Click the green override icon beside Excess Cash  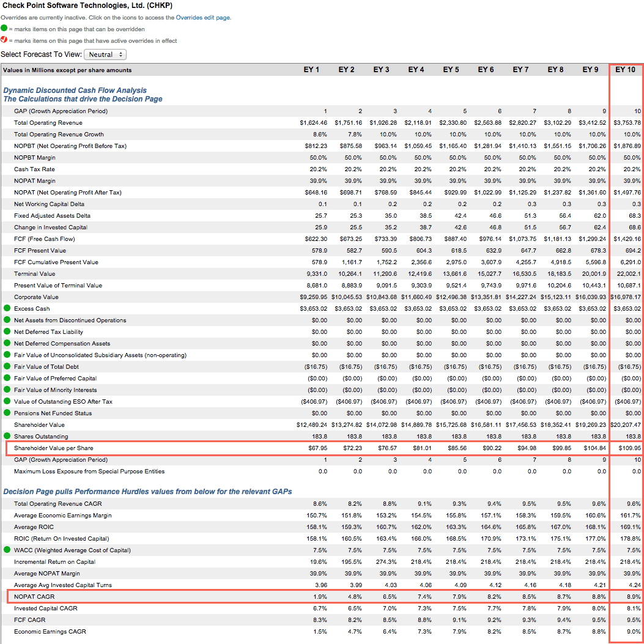point(7,308)
